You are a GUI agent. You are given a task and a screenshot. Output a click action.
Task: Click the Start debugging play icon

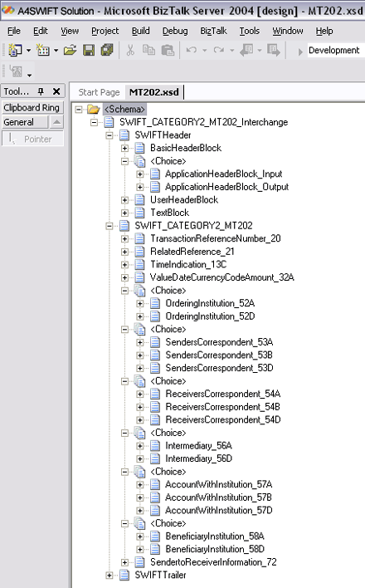[300, 51]
